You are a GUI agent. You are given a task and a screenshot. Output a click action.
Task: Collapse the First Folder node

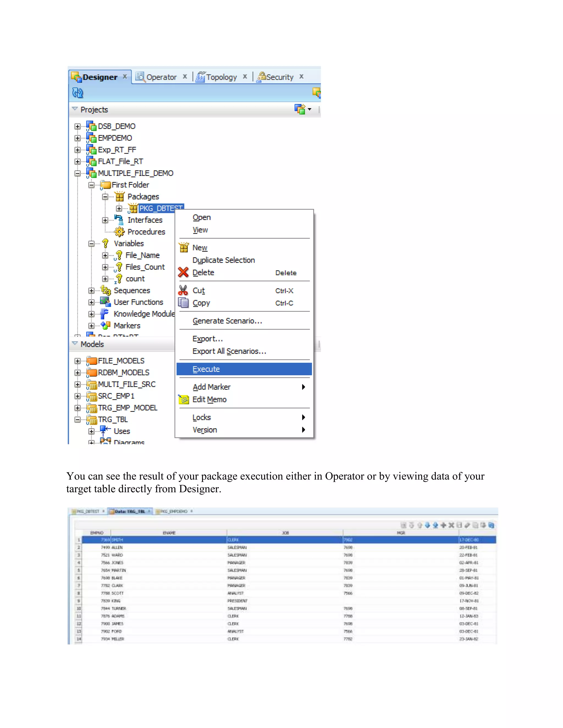coord(91,185)
